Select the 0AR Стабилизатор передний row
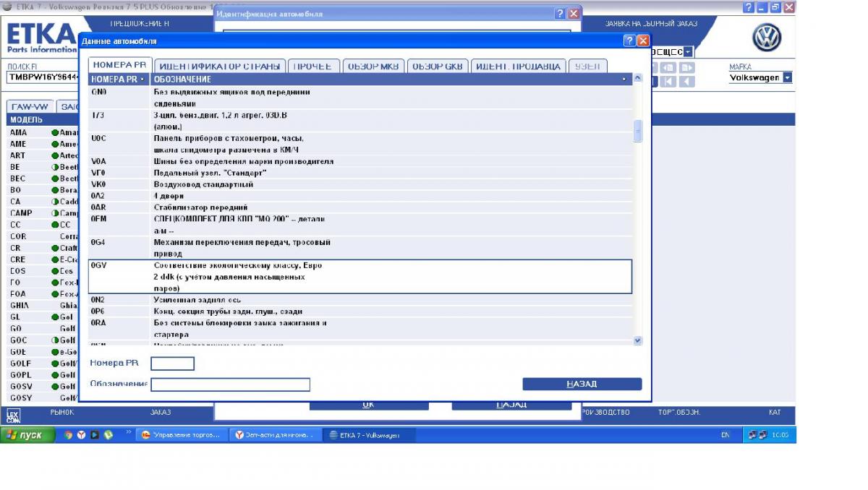 click(360, 207)
